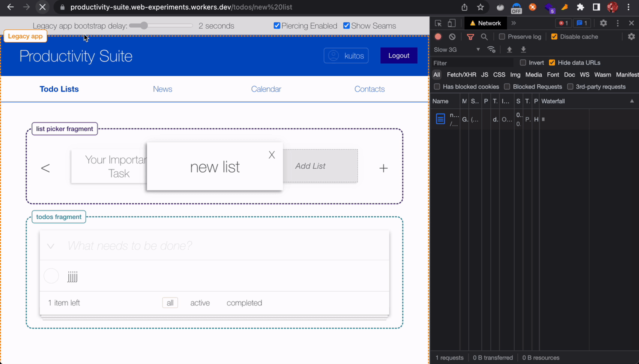Uncheck the Disable cache checkbox
639x364 pixels.
(554, 36)
